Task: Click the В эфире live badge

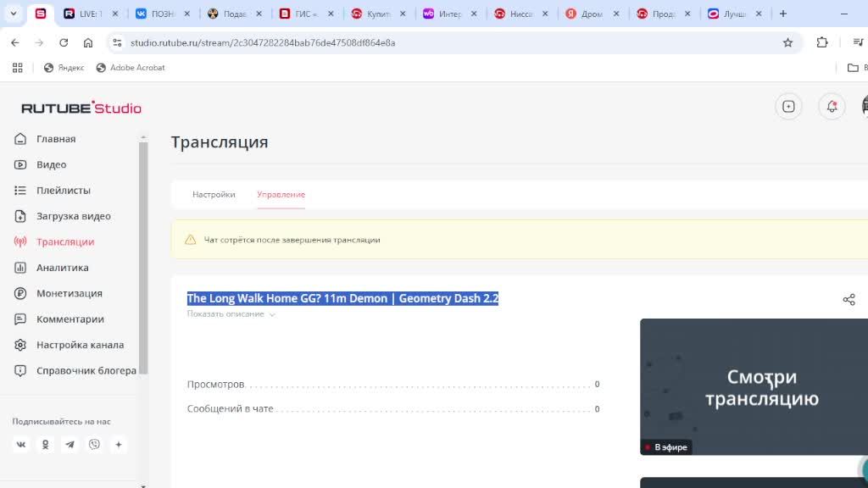Action: 666,447
